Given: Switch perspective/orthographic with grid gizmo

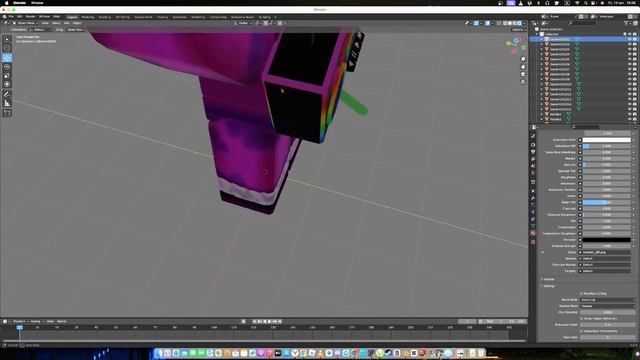Looking at the screenshot, I should pos(523,82).
